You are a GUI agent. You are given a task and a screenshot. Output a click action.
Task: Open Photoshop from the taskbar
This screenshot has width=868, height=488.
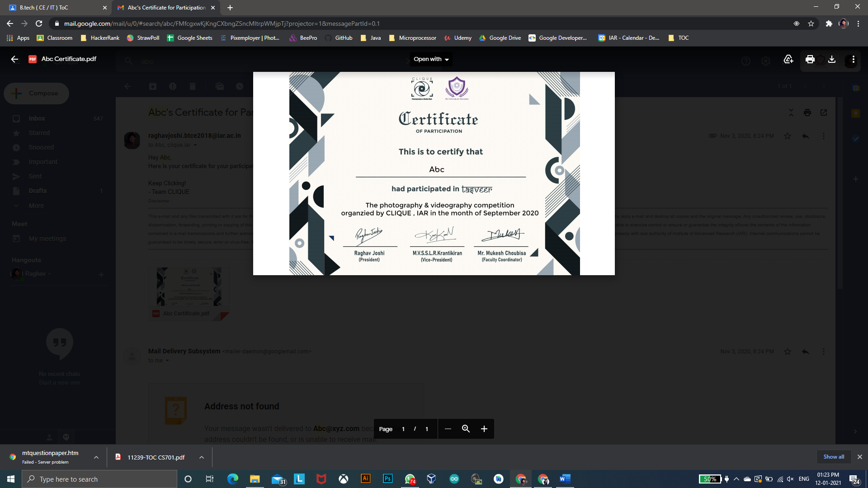tap(387, 479)
